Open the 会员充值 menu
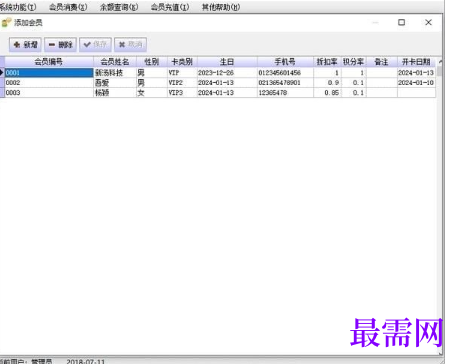 pyautogui.click(x=170, y=7)
